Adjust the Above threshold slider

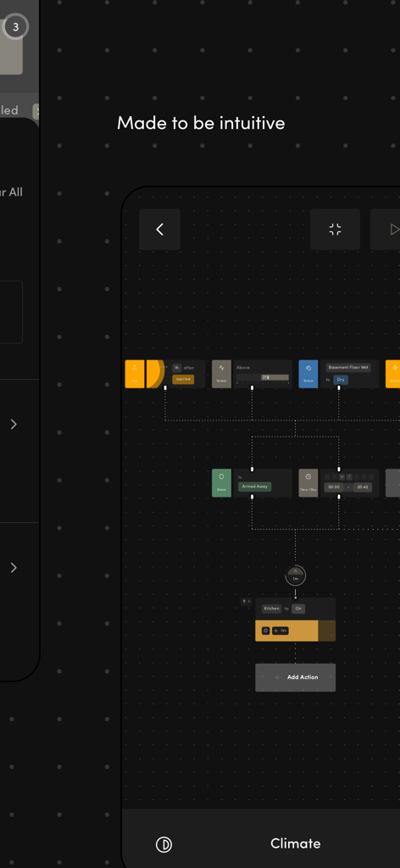point(262,377)
